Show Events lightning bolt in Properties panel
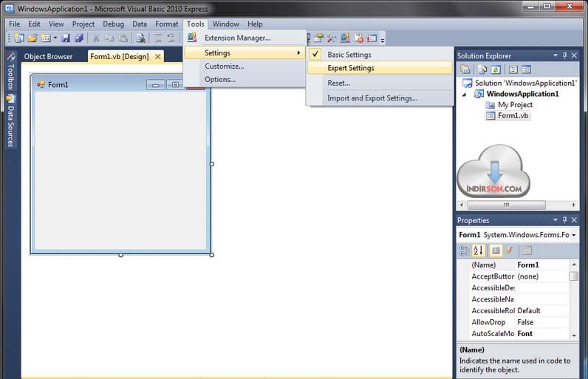The width and height of the screenshot is (588, 379). pyautogui.click(x=509, y=250)
